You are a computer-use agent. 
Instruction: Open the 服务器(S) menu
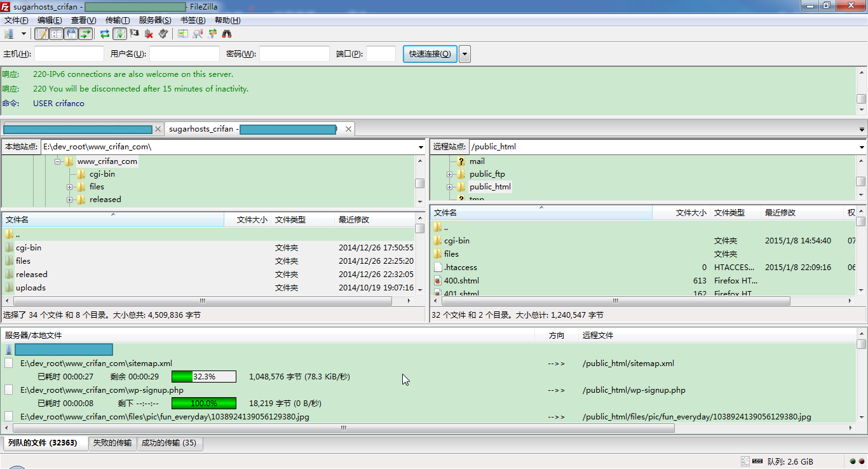pyautogui.click(x=155, y=20)
